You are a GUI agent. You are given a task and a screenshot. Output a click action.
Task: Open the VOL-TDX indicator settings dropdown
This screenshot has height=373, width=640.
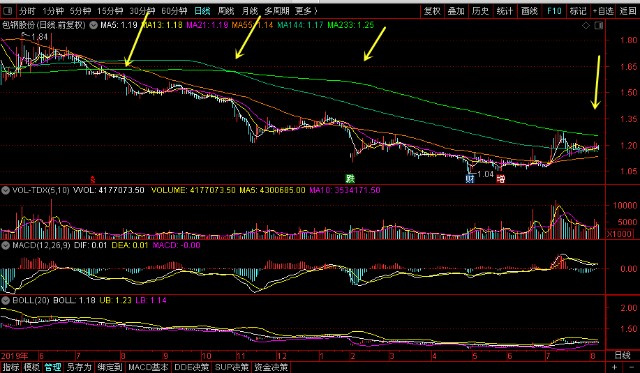[5, 190]
